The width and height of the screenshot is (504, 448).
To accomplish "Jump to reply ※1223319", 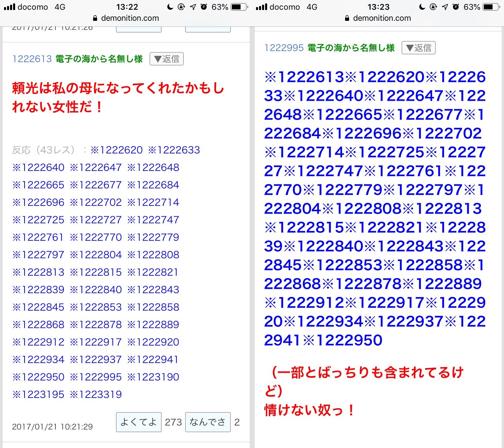I will (96, 394).
